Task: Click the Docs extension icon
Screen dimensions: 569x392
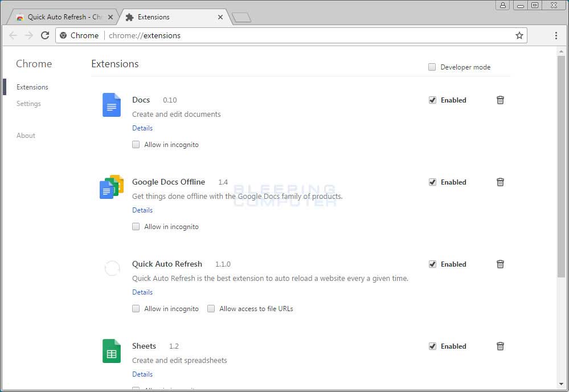Action: point(112,105)
